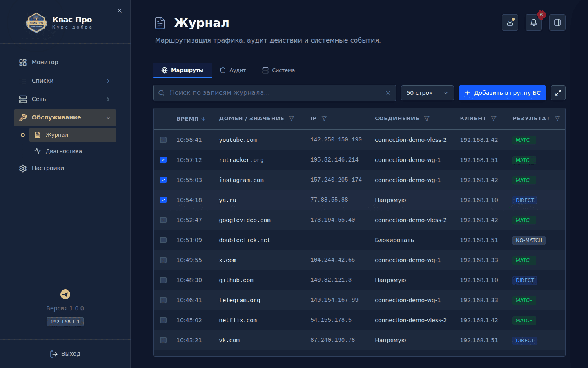Clear the journal search field

pos(388,93)
